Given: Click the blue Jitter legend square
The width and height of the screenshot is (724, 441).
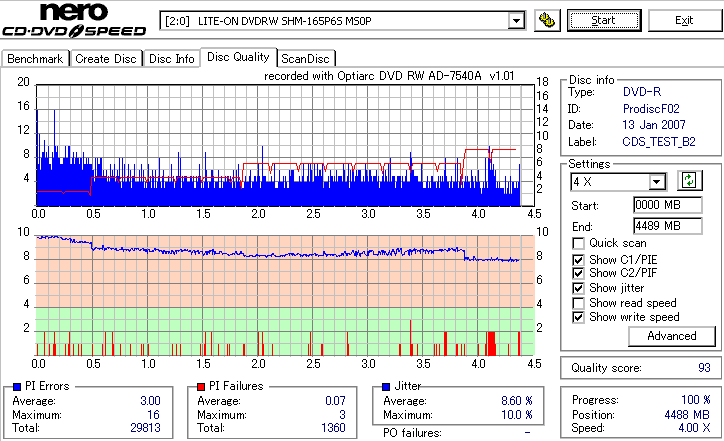Looking at the screenshot, I should point(386,387).
